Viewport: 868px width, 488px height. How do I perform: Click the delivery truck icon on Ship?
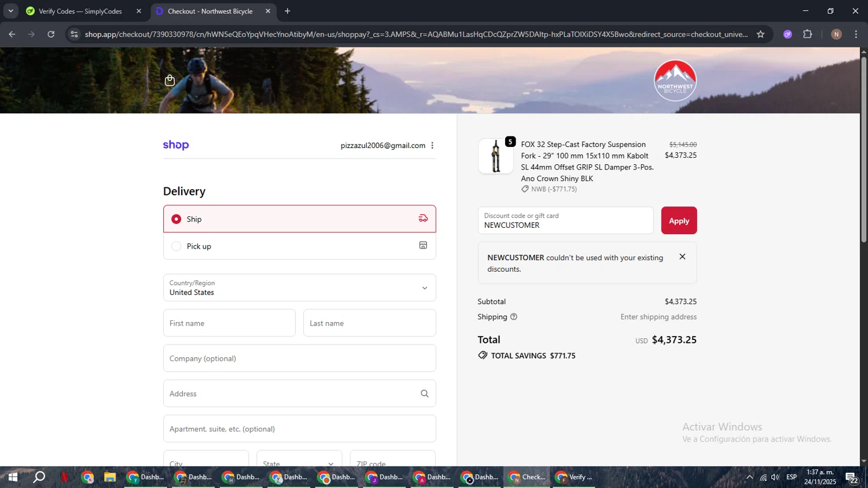pyautogui.click(x=423, y=219)
